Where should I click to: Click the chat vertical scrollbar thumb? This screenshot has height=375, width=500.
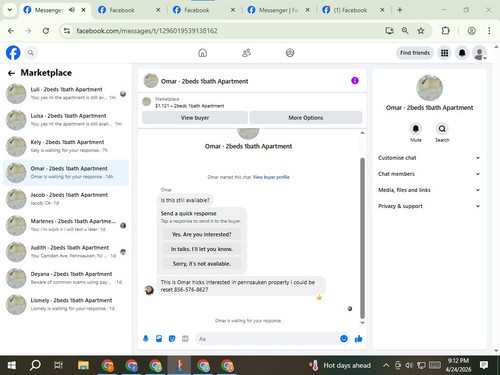click(x=362, y=238)
